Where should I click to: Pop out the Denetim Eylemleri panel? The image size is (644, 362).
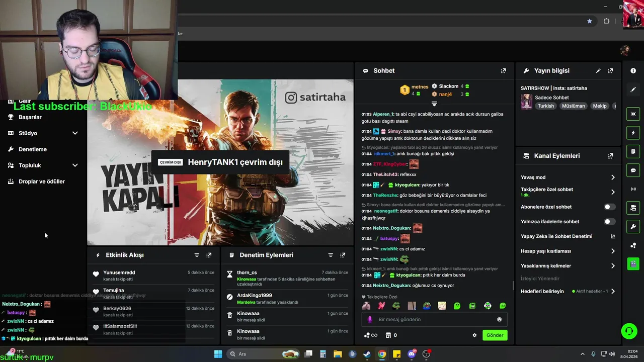pyautogui.click(x=343, y=255)
